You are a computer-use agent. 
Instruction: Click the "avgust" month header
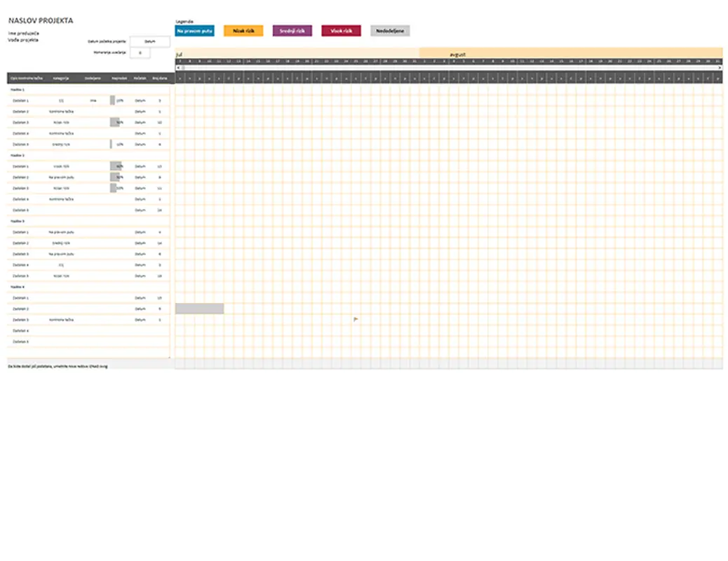458,54
